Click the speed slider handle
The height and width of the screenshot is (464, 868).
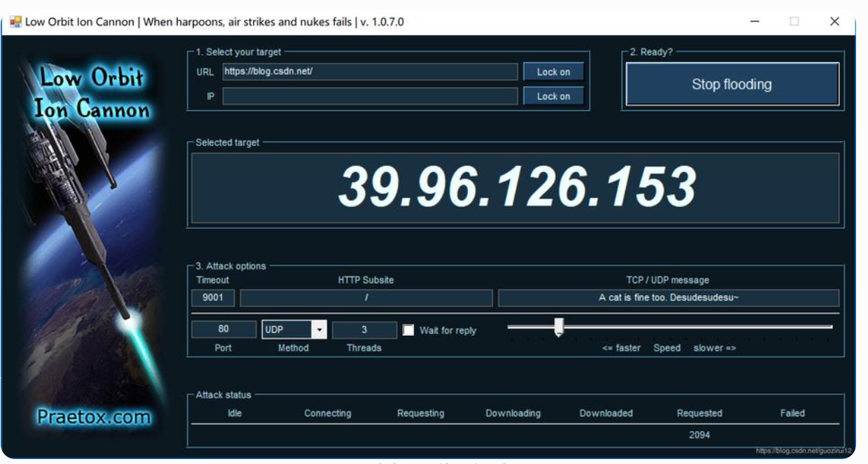click(x=558, y=327)
